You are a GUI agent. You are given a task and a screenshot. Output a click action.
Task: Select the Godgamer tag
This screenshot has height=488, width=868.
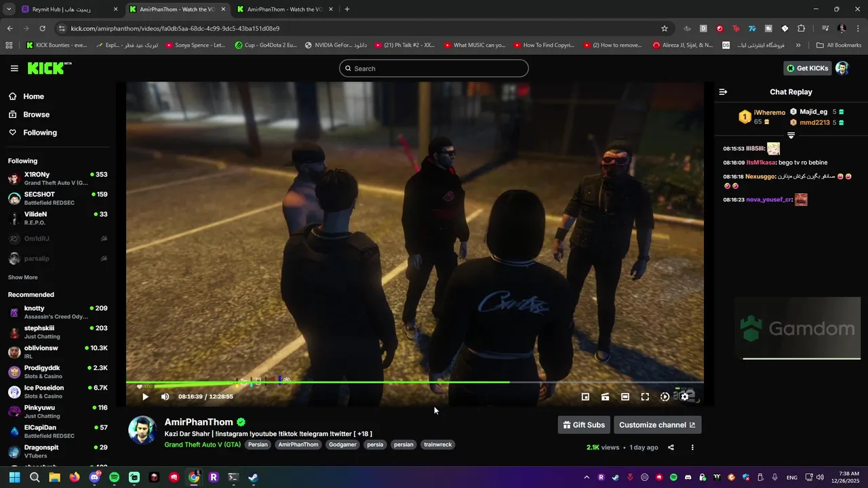(x=342, y=445)
